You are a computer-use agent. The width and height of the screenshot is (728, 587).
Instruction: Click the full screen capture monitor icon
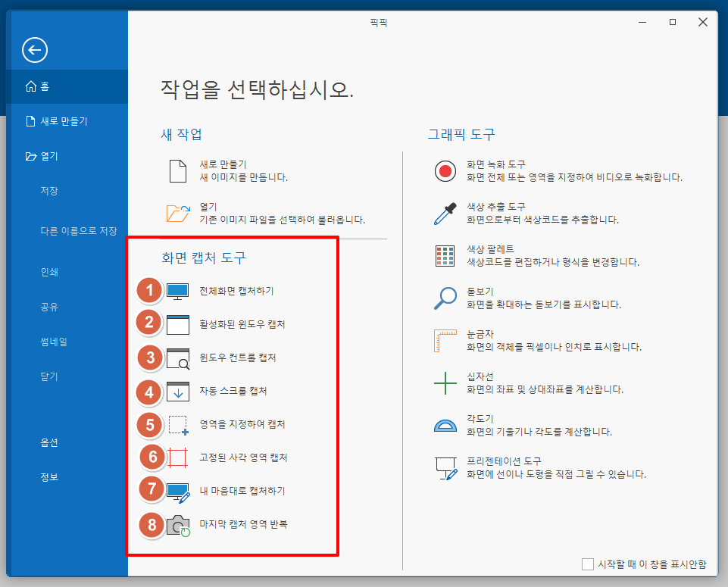pyautogui.click(x=178, y=292)
